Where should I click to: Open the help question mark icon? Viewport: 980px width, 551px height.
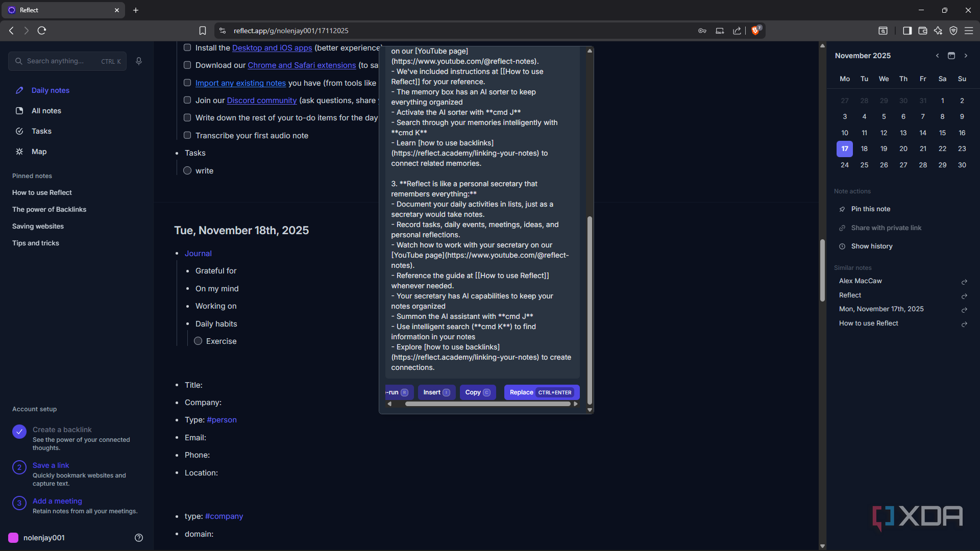139,538
